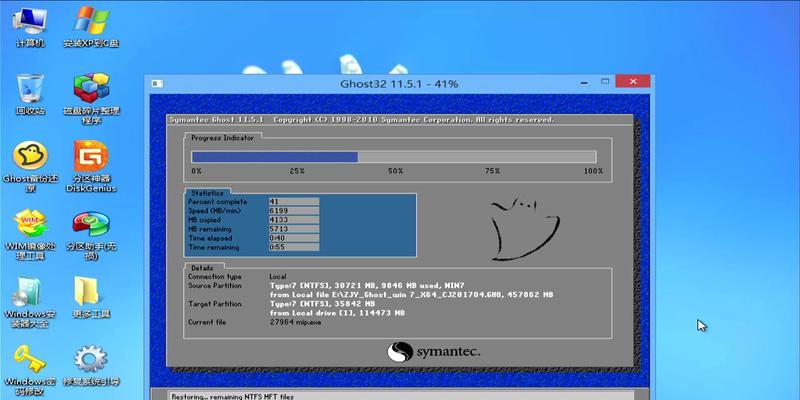Click the Symantec copyright header text
The image size is (800, 400).
[361, 119]
